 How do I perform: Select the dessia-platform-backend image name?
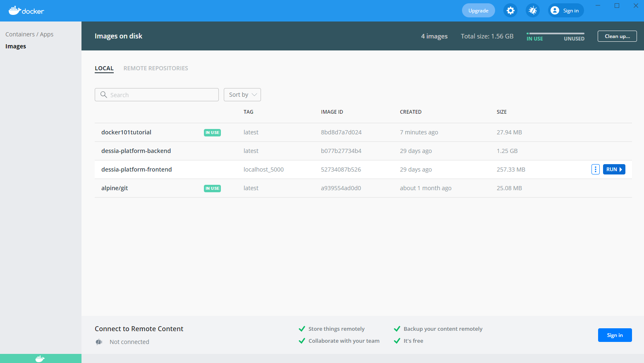click(136, 151)
